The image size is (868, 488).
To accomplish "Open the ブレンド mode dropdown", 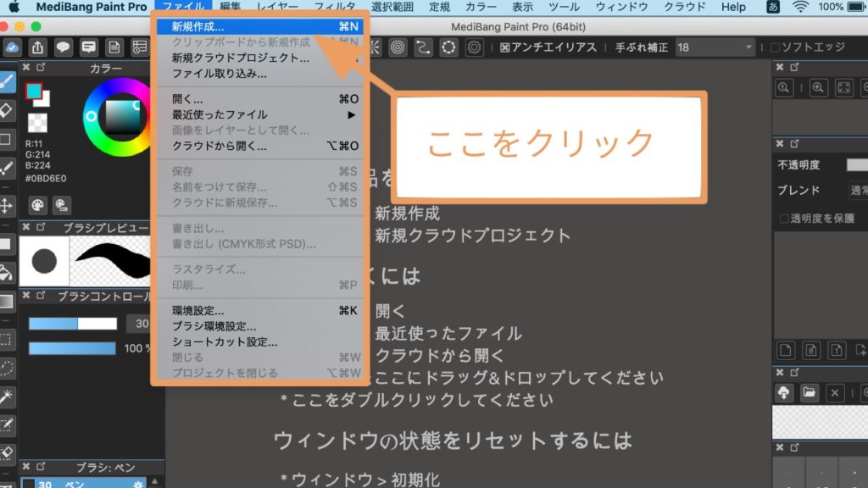I will point(856,190).
